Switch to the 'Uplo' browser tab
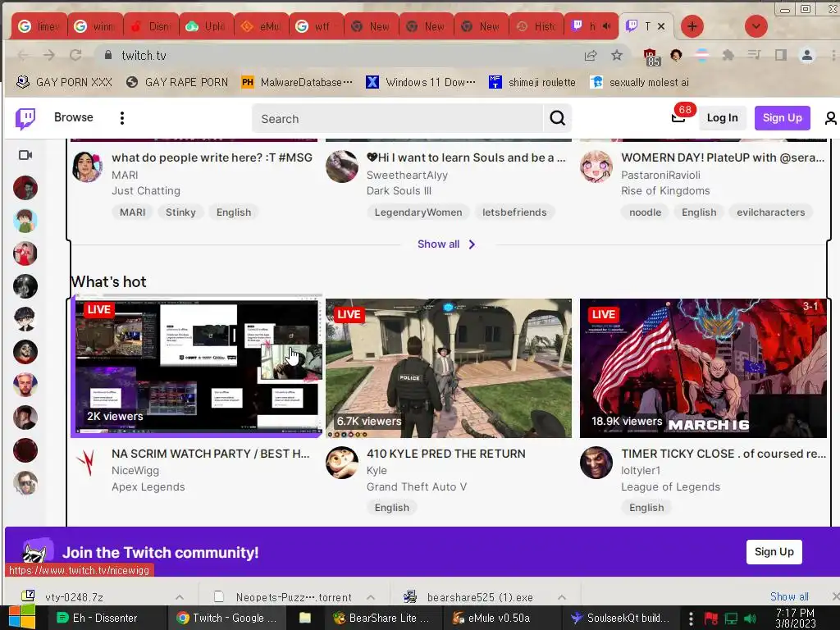The image size is (840, 630). click(206, 26)
